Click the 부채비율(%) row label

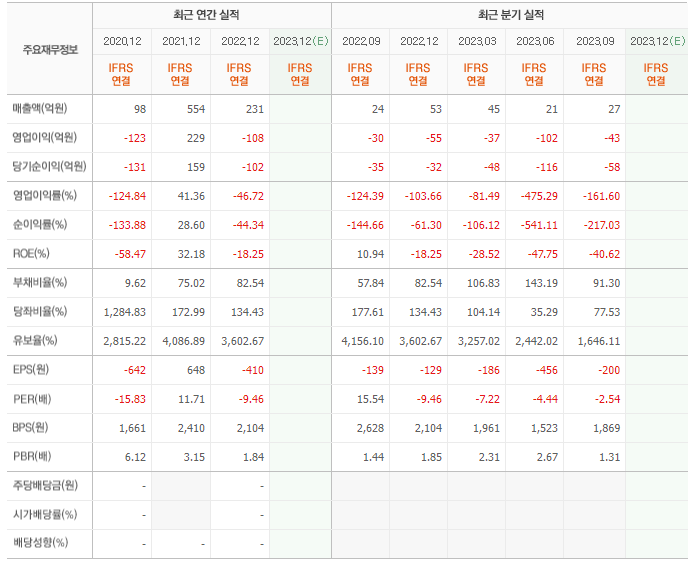coord(40,282)
